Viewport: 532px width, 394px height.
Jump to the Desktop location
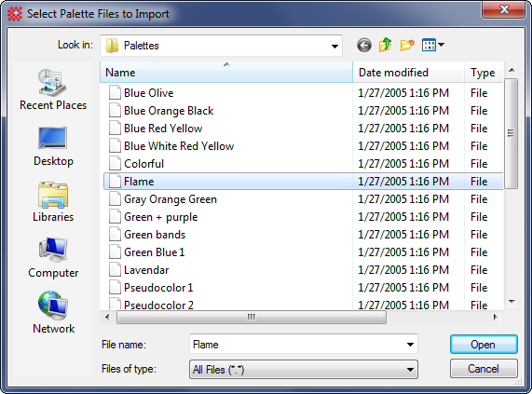53,146
